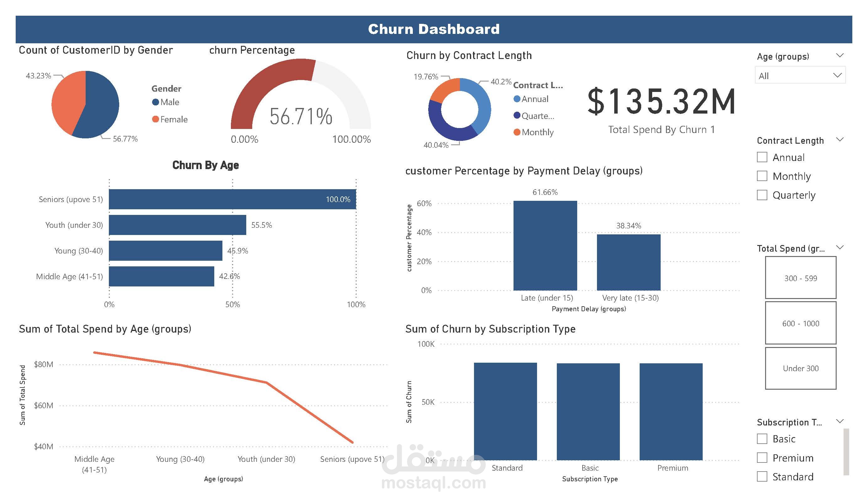Select the Premium subscription churn column
868x502 pixels.
pyautogui.click(x=671, y=412)
